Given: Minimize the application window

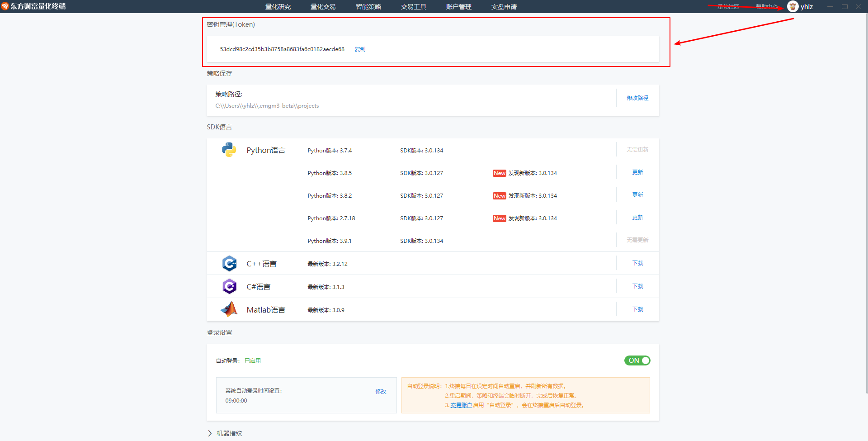Looking at the screenshot, I should [x=830, y=7].
